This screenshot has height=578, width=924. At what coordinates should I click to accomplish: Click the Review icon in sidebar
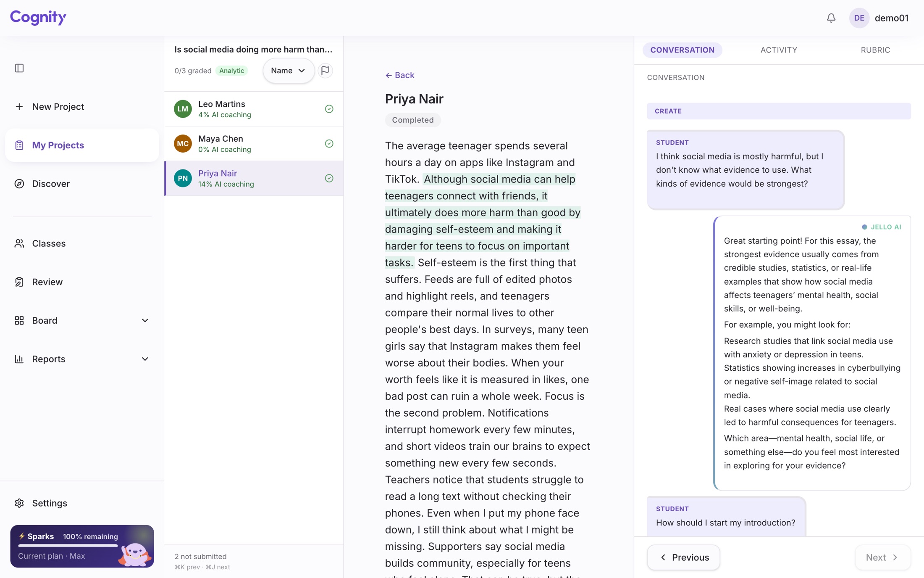[19, 282]
